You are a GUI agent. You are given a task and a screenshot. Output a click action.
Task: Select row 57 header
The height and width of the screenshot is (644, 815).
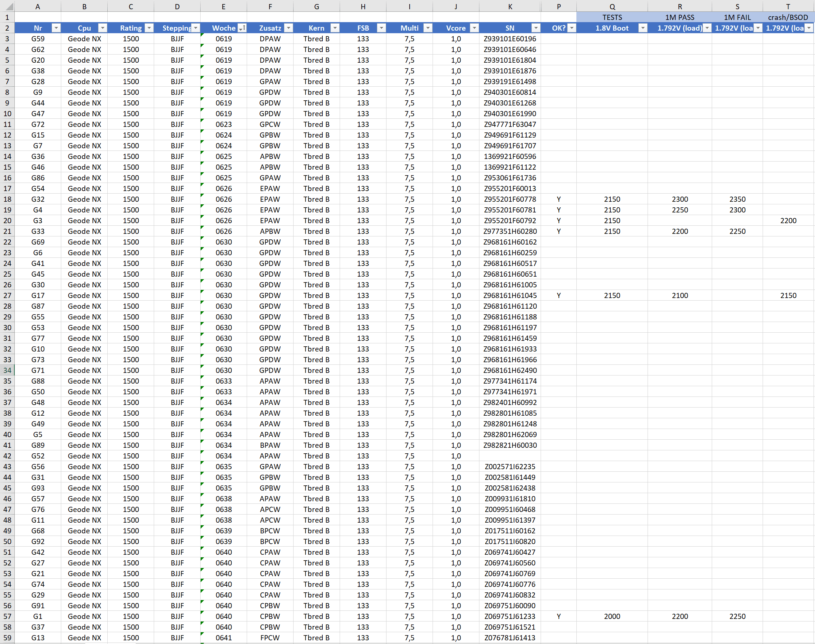click(7, 616)
